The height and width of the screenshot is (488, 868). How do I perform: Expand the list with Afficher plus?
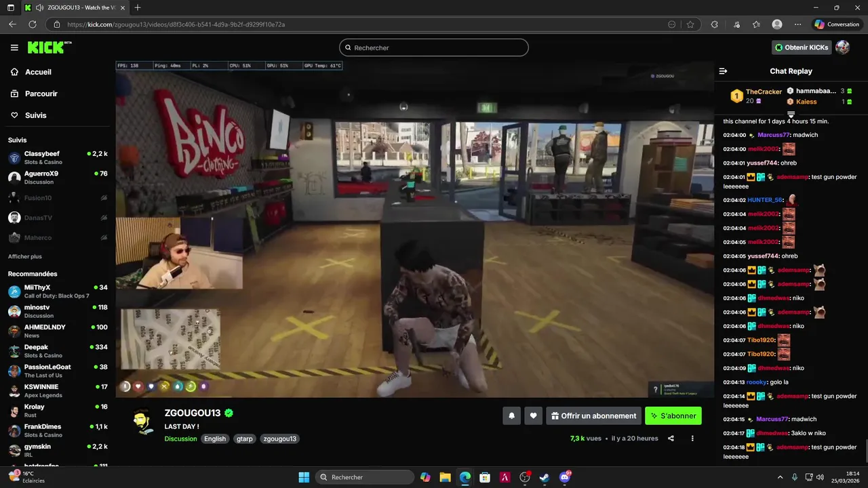pos(25,257)
